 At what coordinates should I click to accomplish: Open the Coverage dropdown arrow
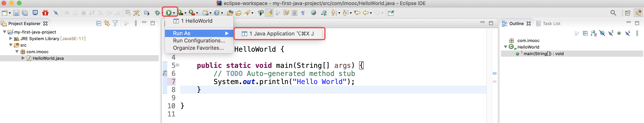(x=186, y=13)
